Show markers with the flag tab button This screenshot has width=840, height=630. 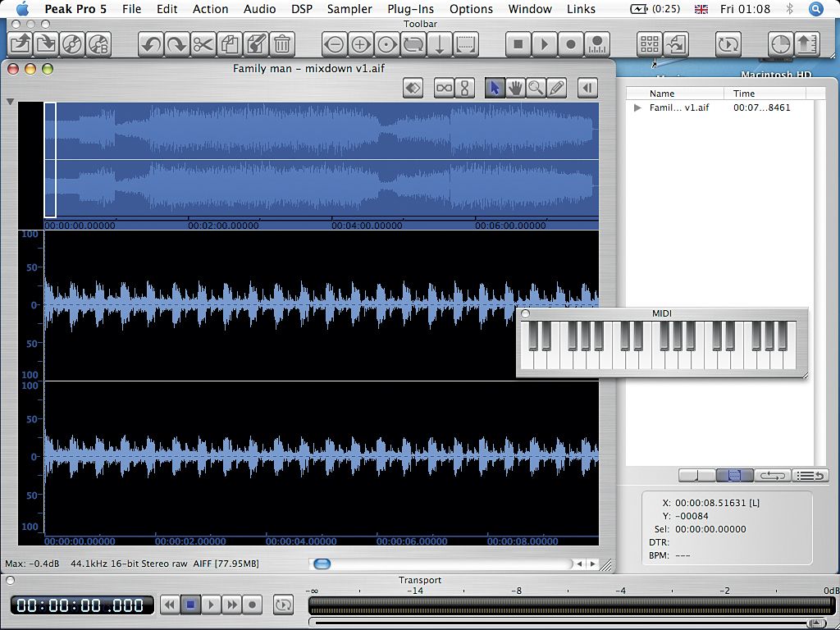tap(696, 475)
